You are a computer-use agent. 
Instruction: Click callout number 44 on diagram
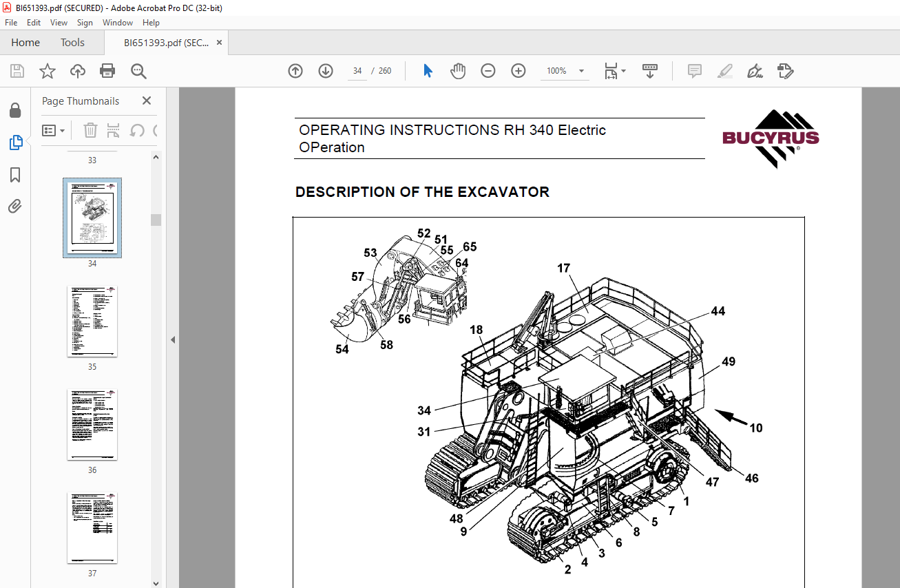(x=718, y=311)
